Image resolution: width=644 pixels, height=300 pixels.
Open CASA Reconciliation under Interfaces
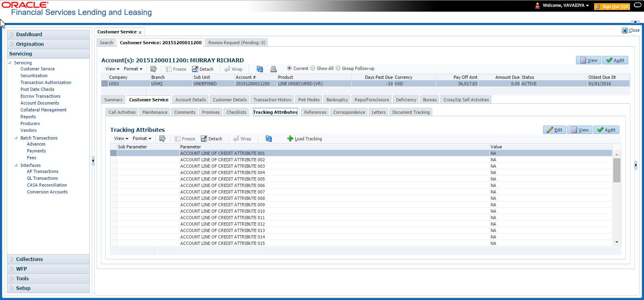(x=47, y=185)
